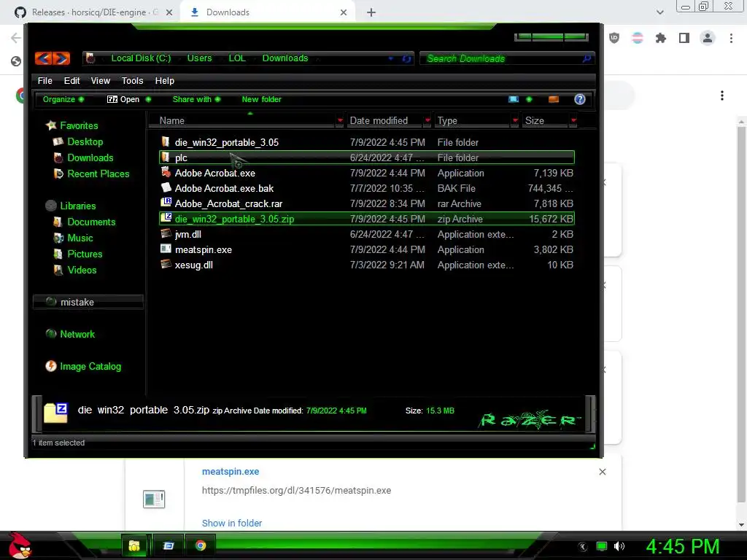
Task: Click the New folder button
Action: (x=262, y=99)
